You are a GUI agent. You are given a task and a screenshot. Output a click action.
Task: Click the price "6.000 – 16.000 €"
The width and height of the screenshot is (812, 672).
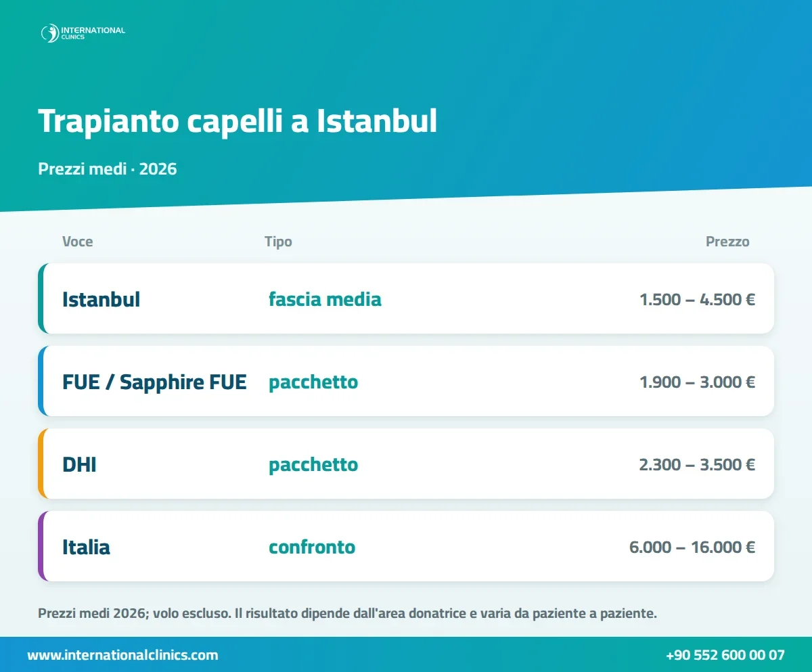tap(692, 547)
